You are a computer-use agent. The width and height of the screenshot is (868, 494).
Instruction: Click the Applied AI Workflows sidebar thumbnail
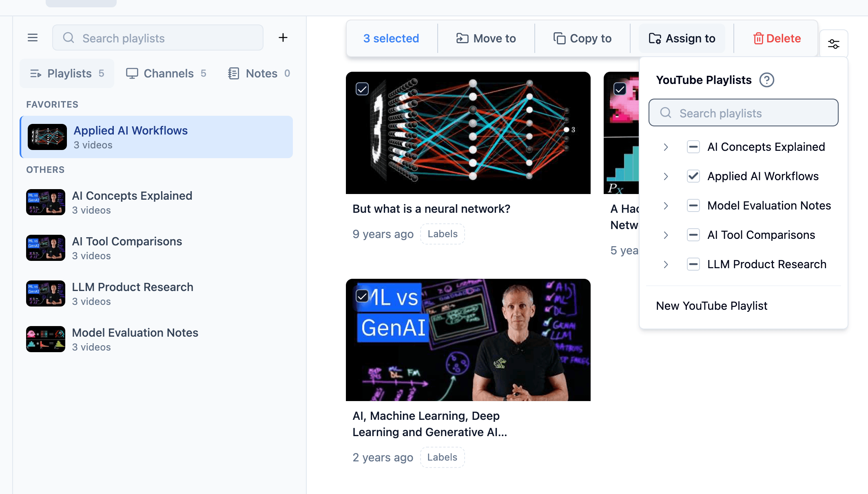pos(47,137)
